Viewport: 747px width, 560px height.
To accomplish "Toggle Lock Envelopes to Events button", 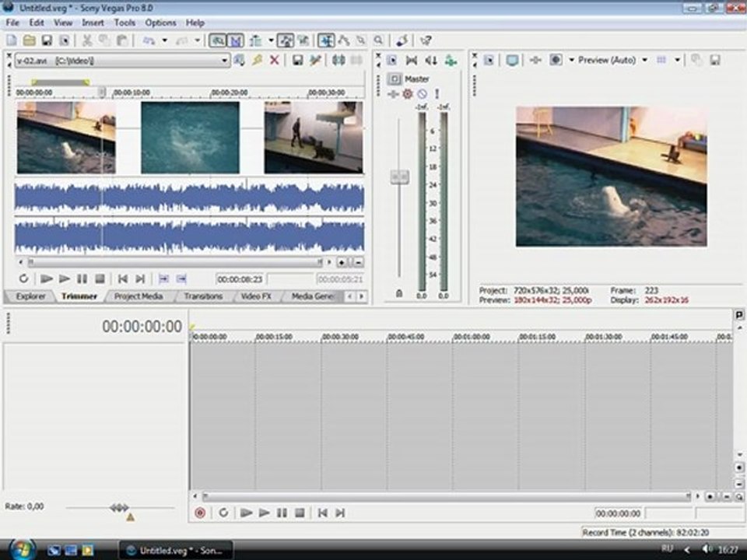I will point(286,40).
